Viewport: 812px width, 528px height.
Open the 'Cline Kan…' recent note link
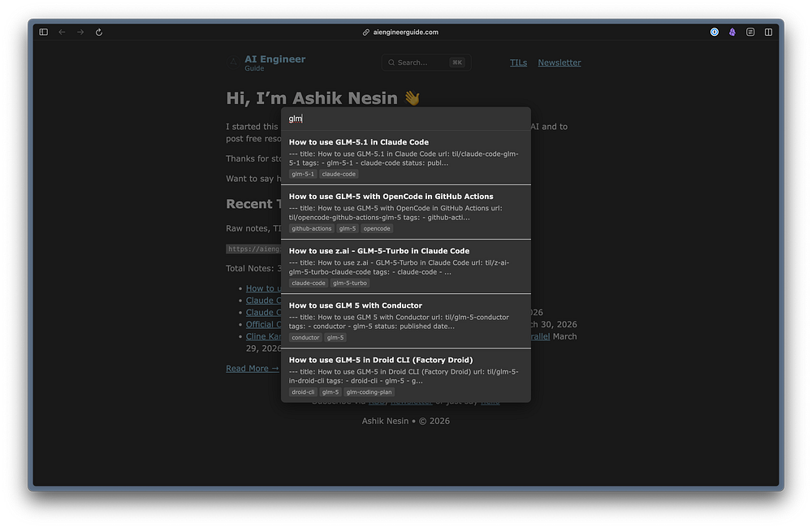click(264, 336)
